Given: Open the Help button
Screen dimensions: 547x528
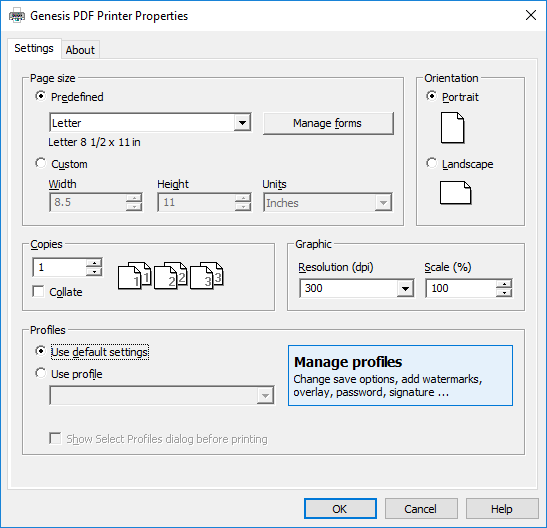Looking at the screenshot, I should 502,509.
